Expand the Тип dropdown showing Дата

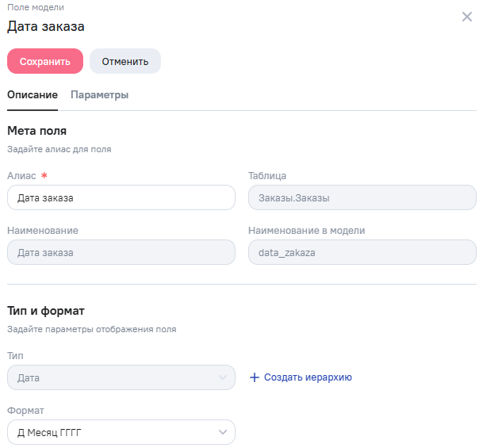[111, 377]
